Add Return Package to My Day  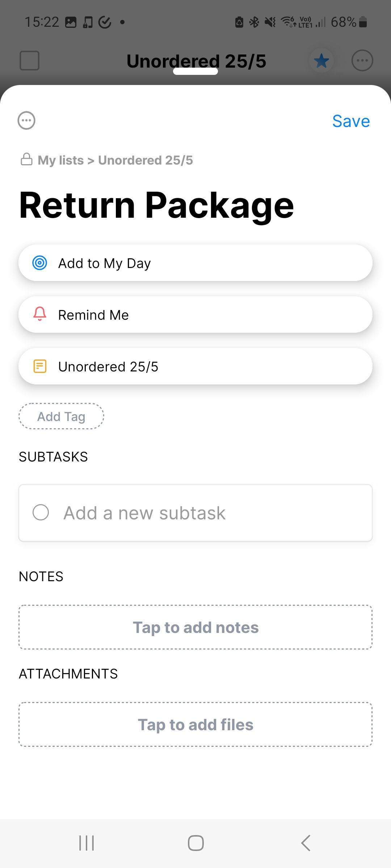pyautogui.click(x=195, y=263)
